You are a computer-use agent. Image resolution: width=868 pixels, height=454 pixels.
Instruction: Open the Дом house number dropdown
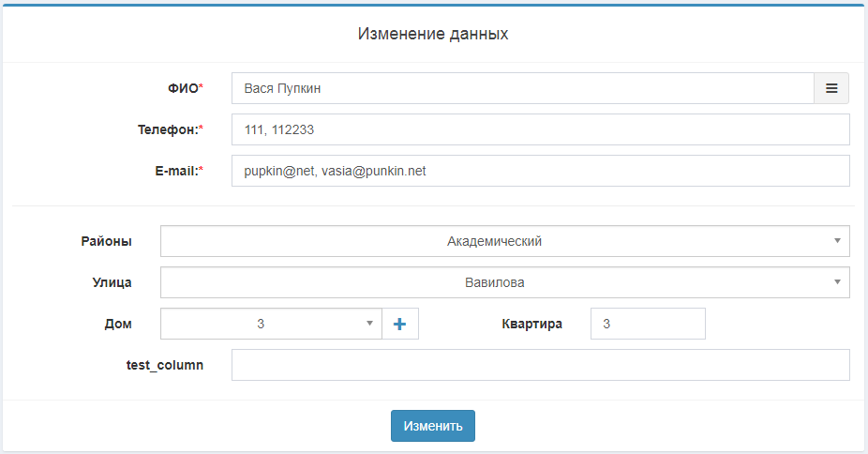[271, 324]
